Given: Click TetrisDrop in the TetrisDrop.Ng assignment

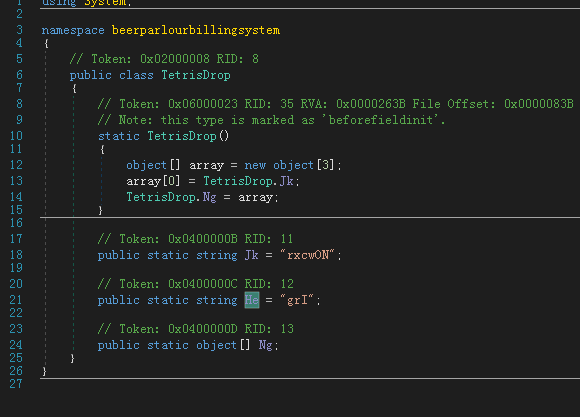Looking at the screenshot, I should [x=161, y=197].
